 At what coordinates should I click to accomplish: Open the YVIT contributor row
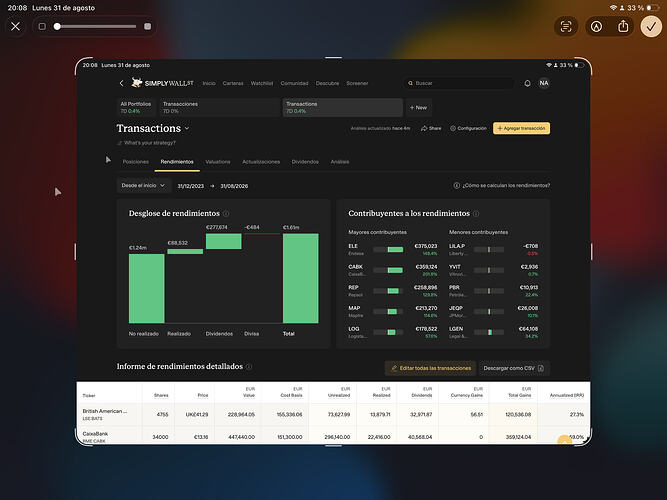pyautogui.click(x=493, y=270)
